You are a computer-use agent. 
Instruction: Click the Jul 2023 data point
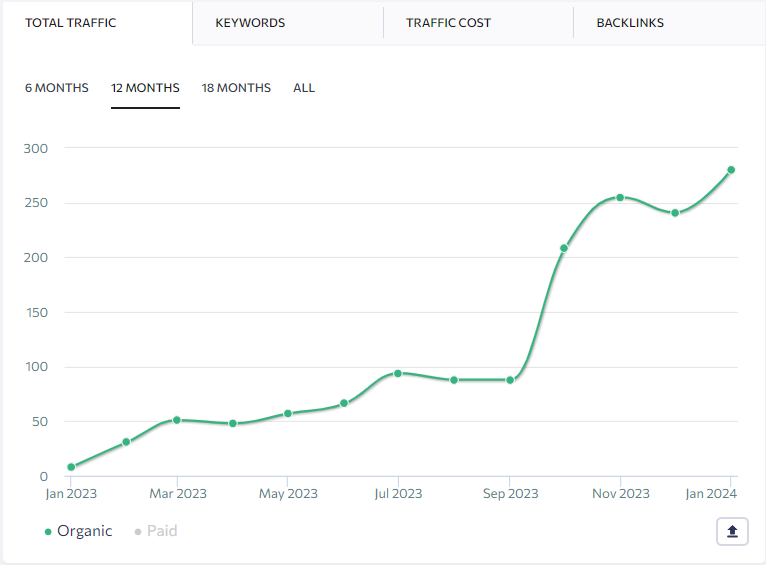coord(398,373)
